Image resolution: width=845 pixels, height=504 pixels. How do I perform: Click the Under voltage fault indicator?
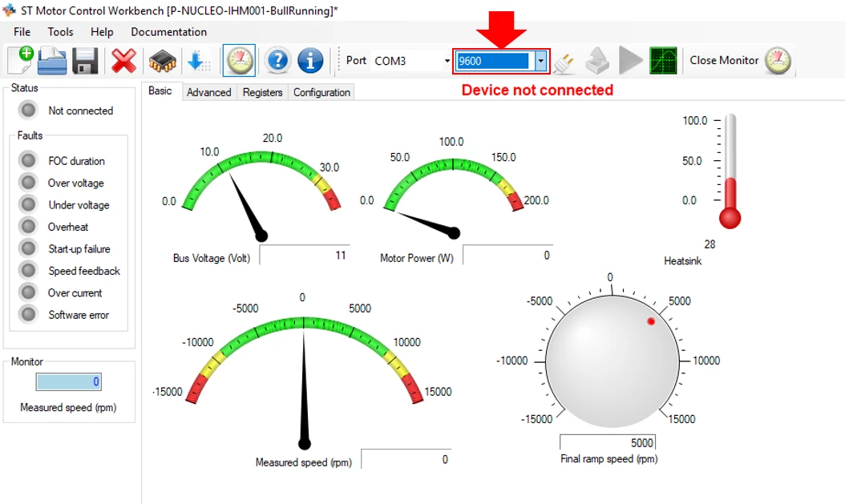28,204
